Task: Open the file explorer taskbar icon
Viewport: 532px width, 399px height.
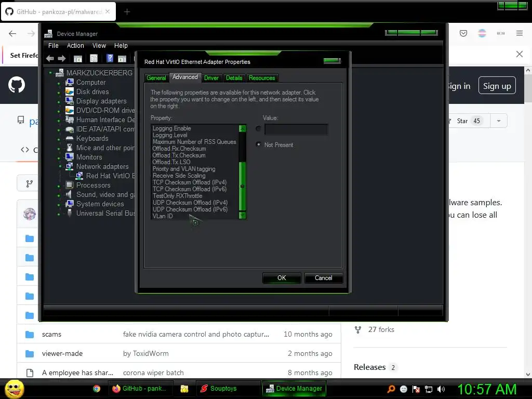Action: click(184, 389)
